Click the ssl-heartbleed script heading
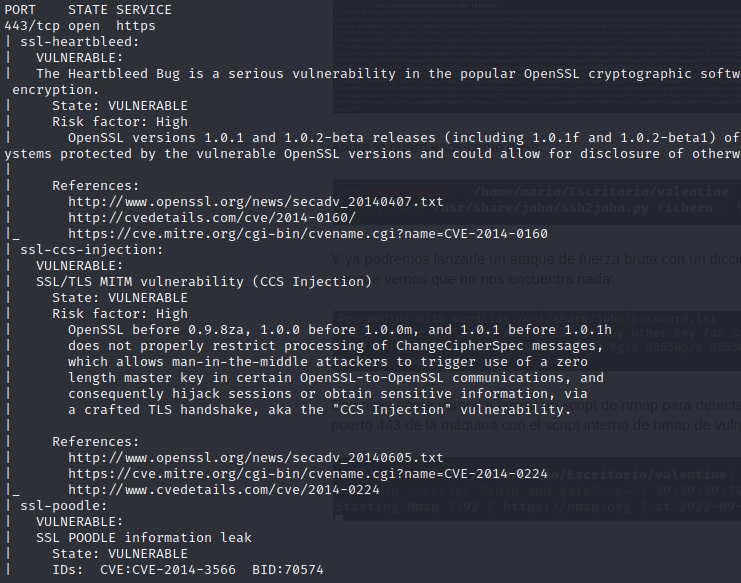Screen dimensions: 741x583 click(x=80, y=42)
